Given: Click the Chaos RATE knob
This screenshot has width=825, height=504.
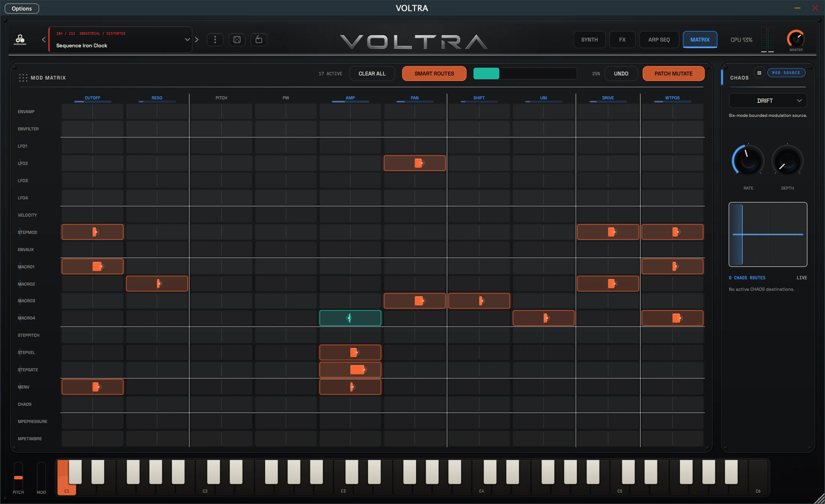Looking at the screenshot, I should (x=748, y=161).
